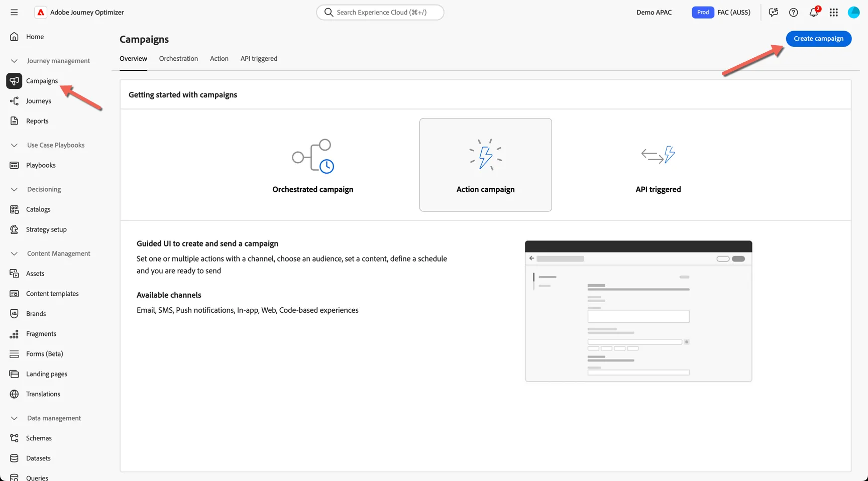Click the Playbooks icon
The height and width of the screenshot is (481, 868).
[x=14, y=165]
